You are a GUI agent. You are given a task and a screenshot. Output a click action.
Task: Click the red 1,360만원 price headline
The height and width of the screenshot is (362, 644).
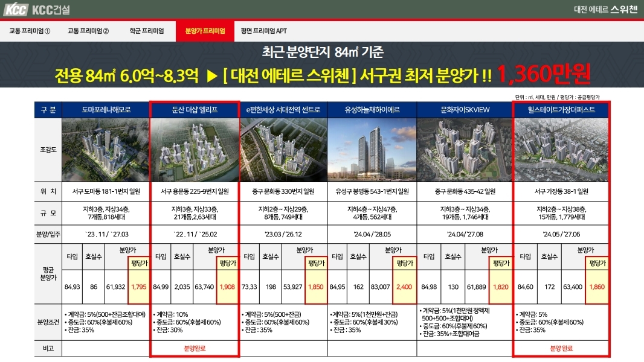[544, 74]
